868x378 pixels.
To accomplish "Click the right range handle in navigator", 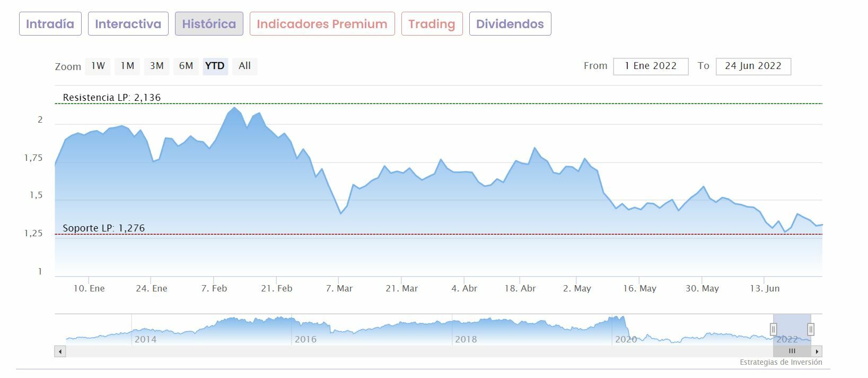I will tap(811, 330).
